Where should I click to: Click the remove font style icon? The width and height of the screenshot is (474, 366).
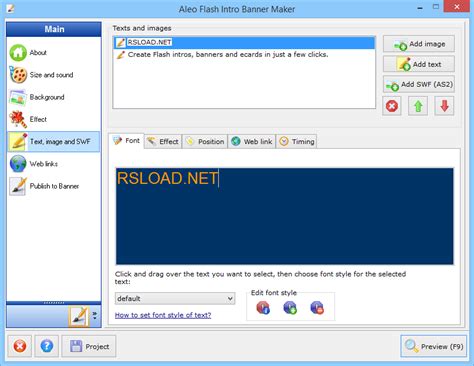click(x=317, y=307)
